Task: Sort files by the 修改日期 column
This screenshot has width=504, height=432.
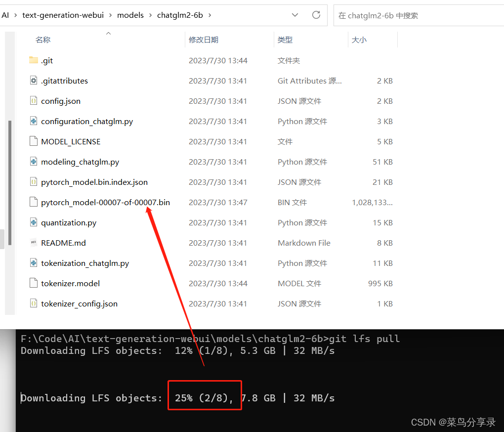Action: pyautogui.click(x=204, y=40)
